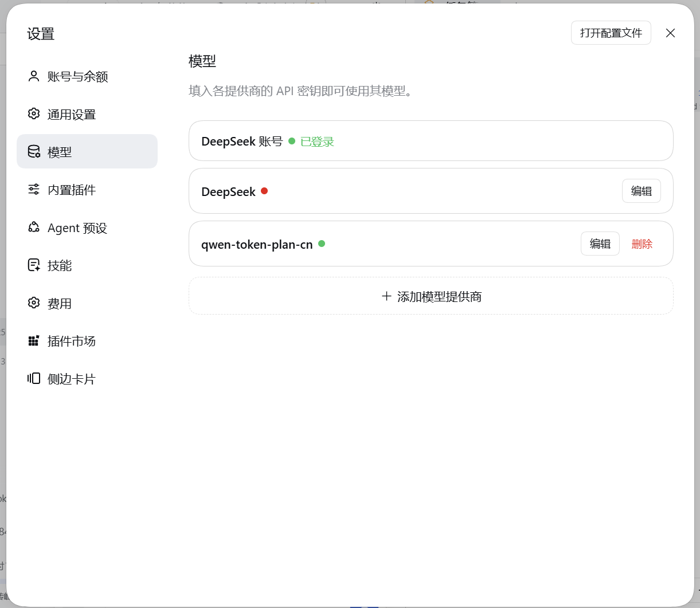700x608 pixels.
Task: Go to the 内置插件 section
Action: pyautogui.click(x=87, y=190)
